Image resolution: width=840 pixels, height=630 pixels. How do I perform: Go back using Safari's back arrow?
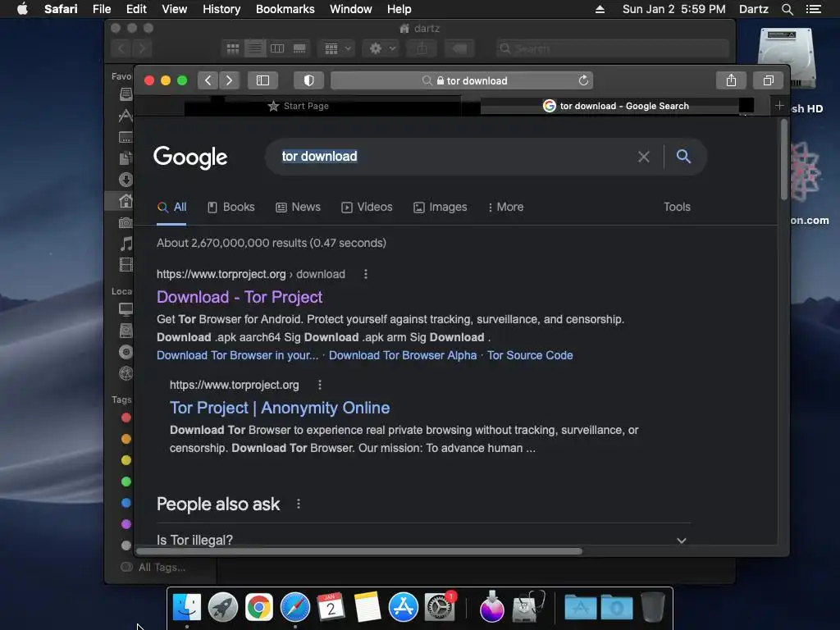click(208, 80)
